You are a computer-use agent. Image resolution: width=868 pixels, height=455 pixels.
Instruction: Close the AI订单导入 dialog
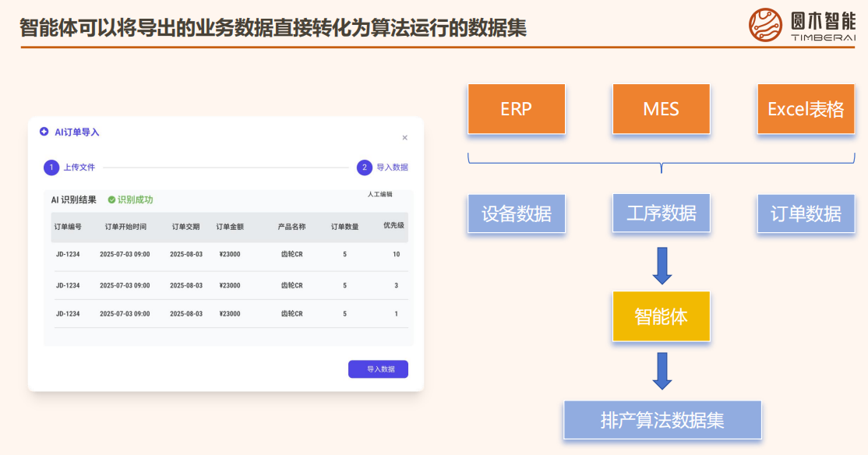(x=404, y=138)
